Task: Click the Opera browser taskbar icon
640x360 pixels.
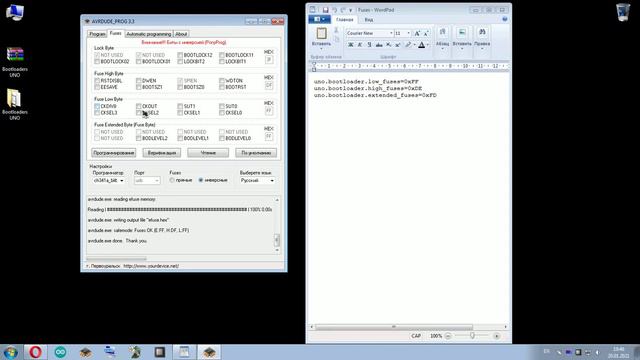Action: pyautogui.click(x=35, y=352)
